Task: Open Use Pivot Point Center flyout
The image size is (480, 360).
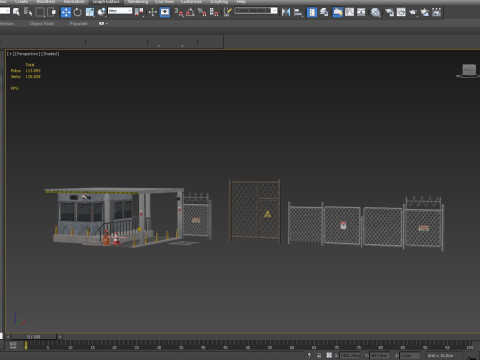Action: 139,12
